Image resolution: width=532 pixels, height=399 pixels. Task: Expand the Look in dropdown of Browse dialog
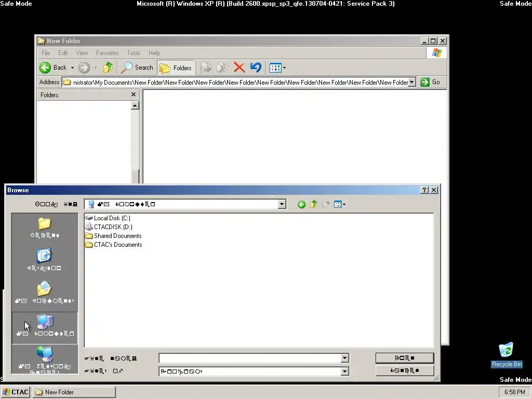(282, 204)
